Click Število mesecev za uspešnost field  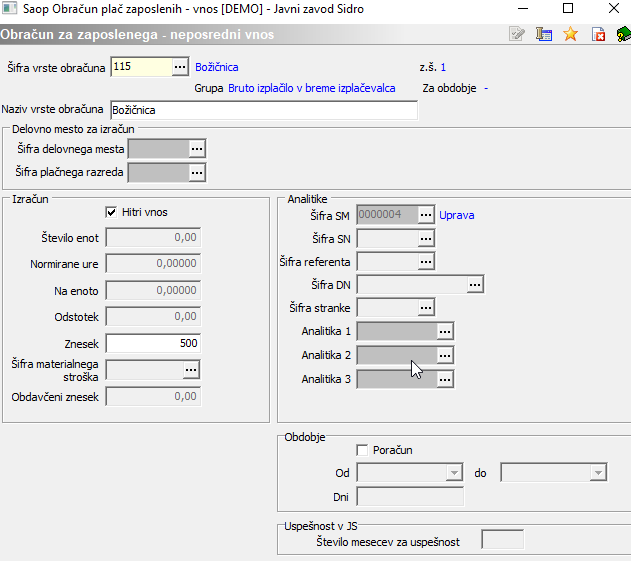click(502, 541)
